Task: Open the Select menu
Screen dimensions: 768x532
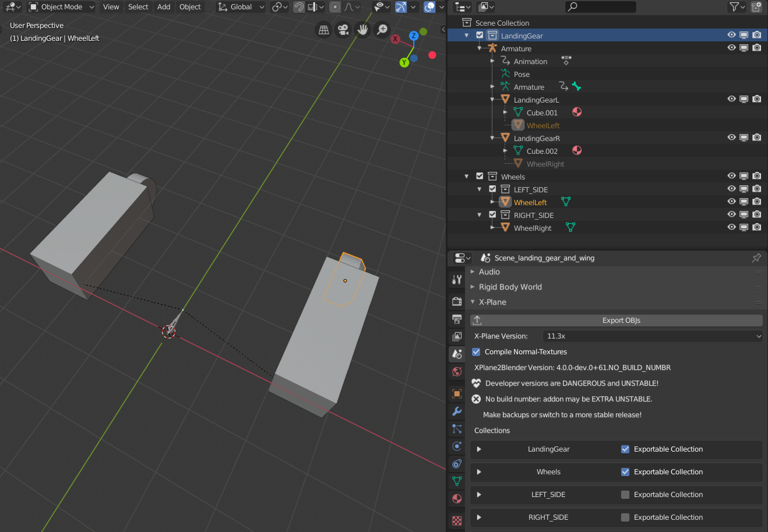Action: 138,7
